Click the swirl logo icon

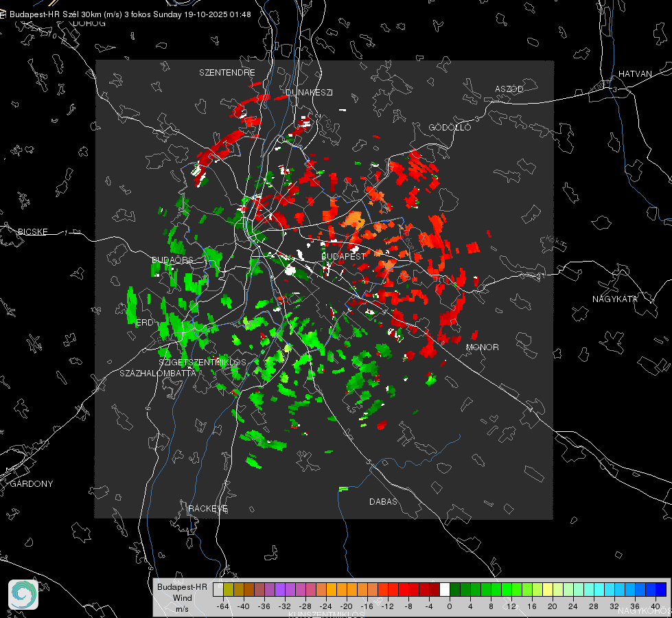click(23, 594)
